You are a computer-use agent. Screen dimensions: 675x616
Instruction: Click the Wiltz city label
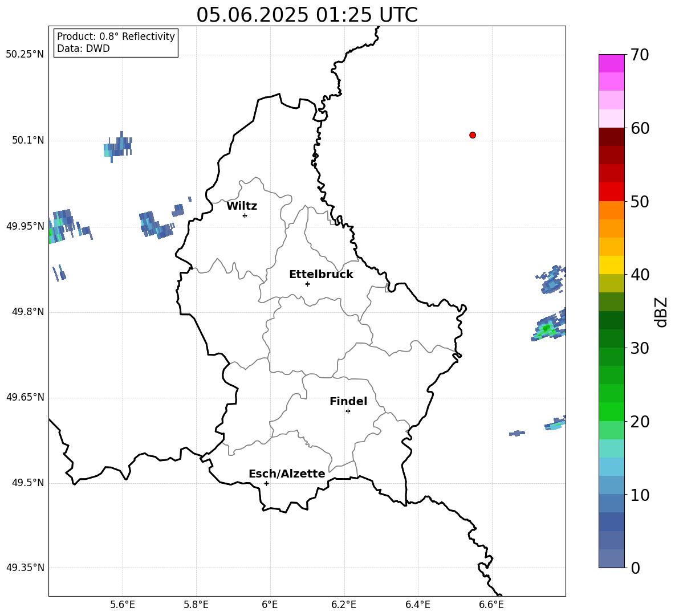[242, 206]
